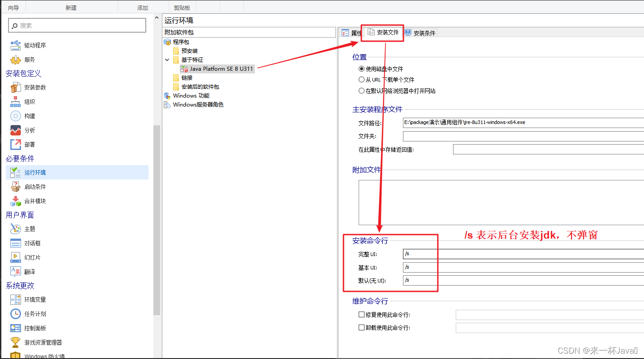Click the 部署 deployment icon
Image resolution: width=644 pixels, height=359 pixels.
coord(16,145)
